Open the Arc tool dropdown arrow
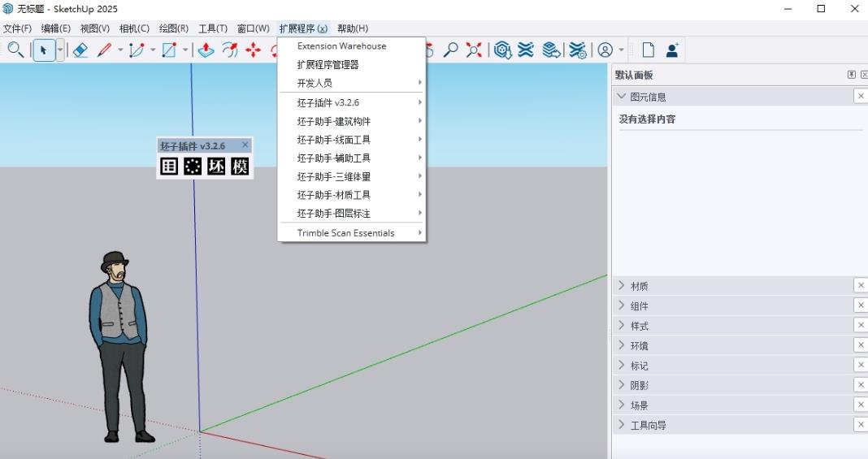868x459 pixels. click(153, 50)
